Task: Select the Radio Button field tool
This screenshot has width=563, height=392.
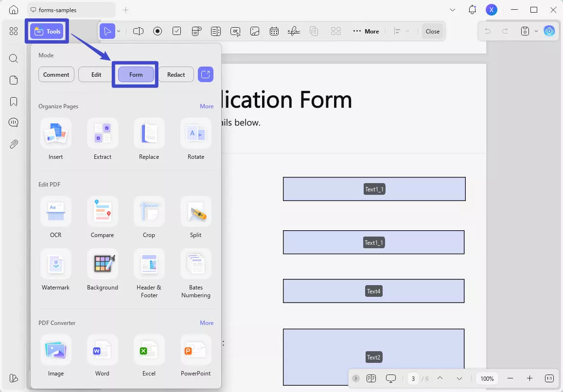Action: click(158, 31)
